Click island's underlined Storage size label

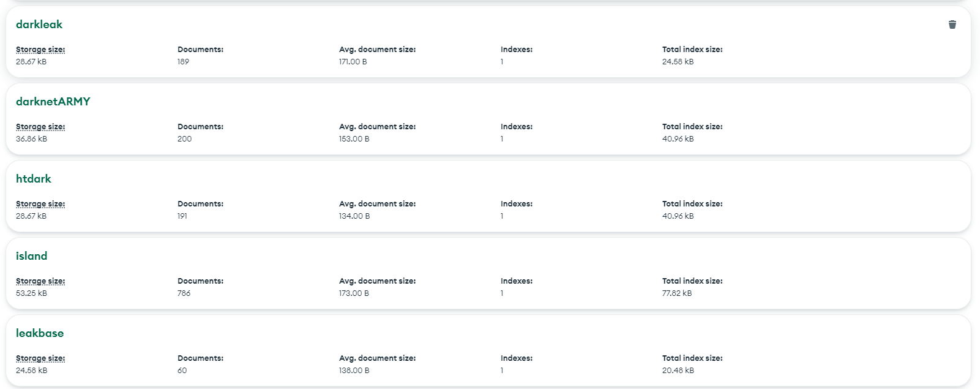[x=40, y=281]
